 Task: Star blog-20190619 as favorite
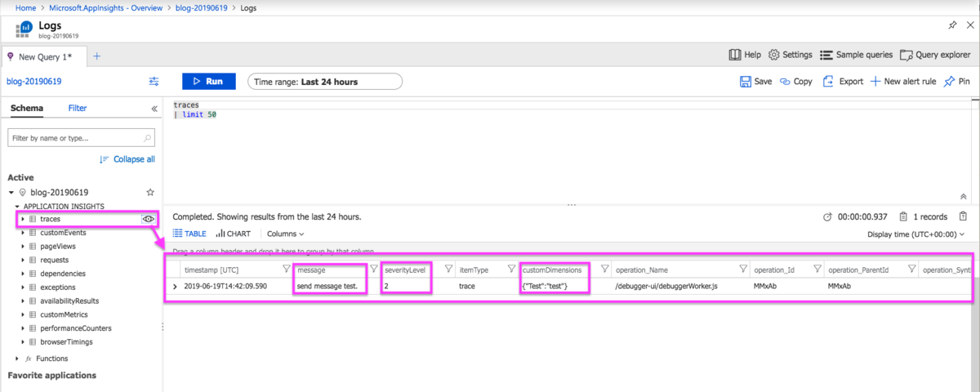[x=149, y=193]
